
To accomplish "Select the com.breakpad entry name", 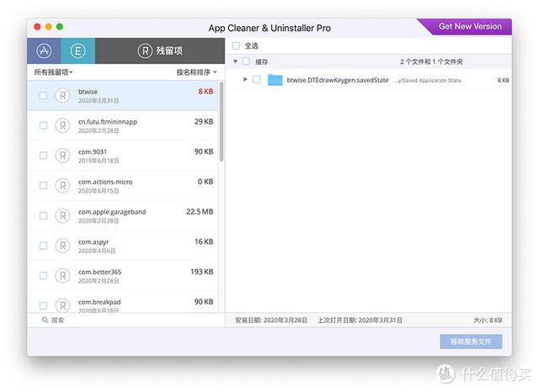I will click(x=99, y=302).
